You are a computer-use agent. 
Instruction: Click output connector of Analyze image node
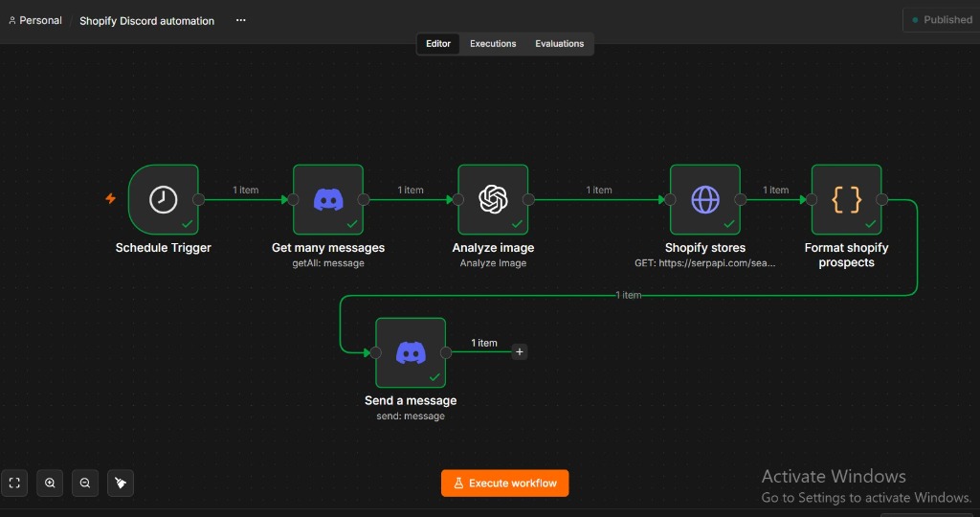(x=528, y=199)
